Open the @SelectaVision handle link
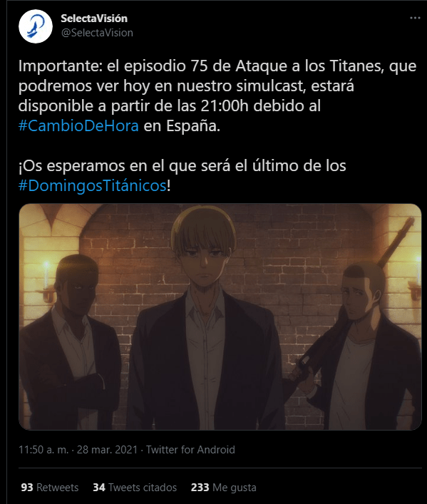 (97, 33)
